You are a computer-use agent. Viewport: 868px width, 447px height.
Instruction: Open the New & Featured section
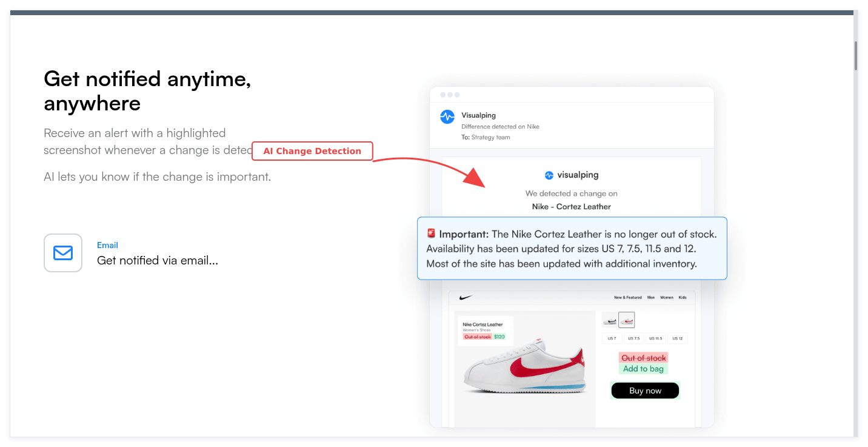tap(628, 297)
